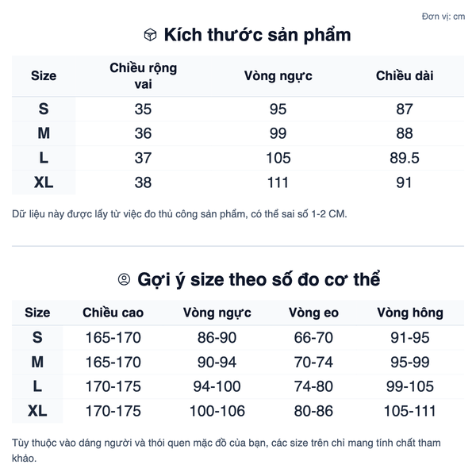
Task: Select size M label in body measurement table
Action: (37, 363)
